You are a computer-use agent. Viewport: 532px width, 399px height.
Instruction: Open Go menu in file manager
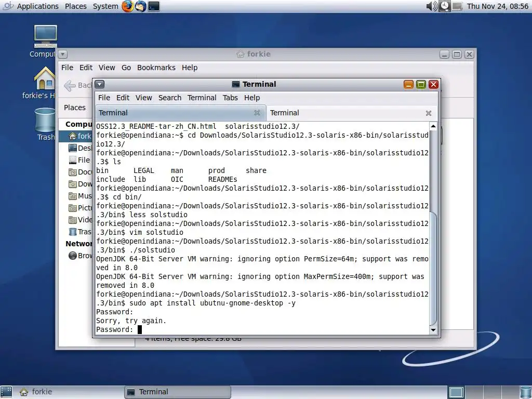coord(126,68)
